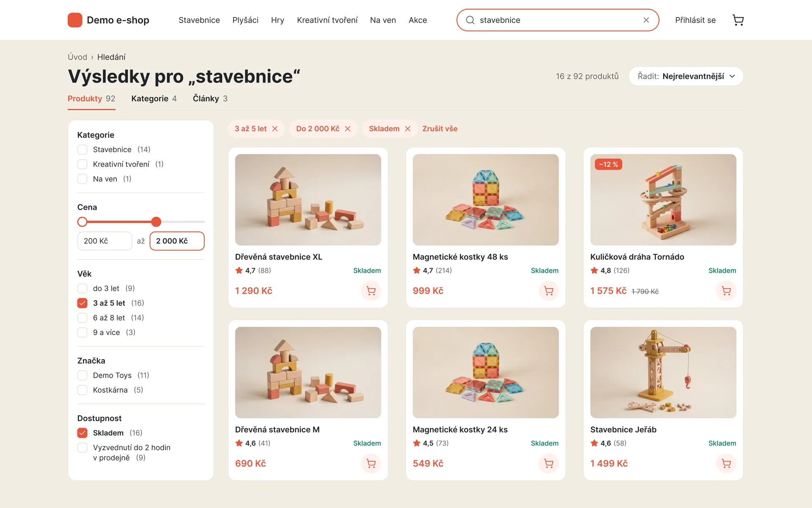The width and height of the screenshot is (812, 508).
Task: Select the Produkty tab
Action: [x=91, y=99]
